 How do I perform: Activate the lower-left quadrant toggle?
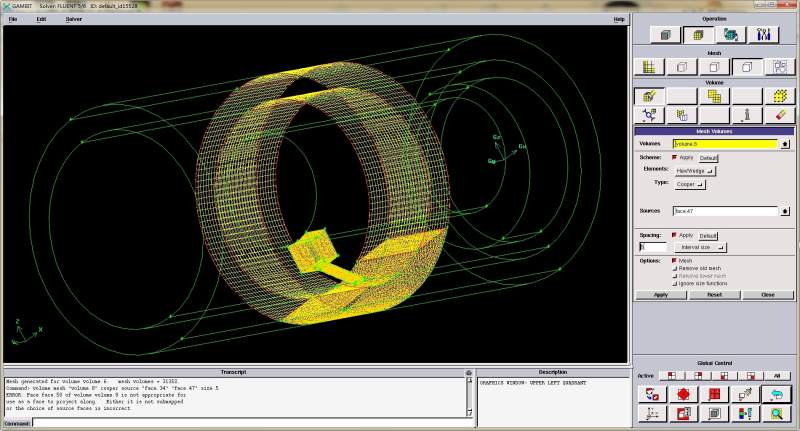tap(724, 376)
